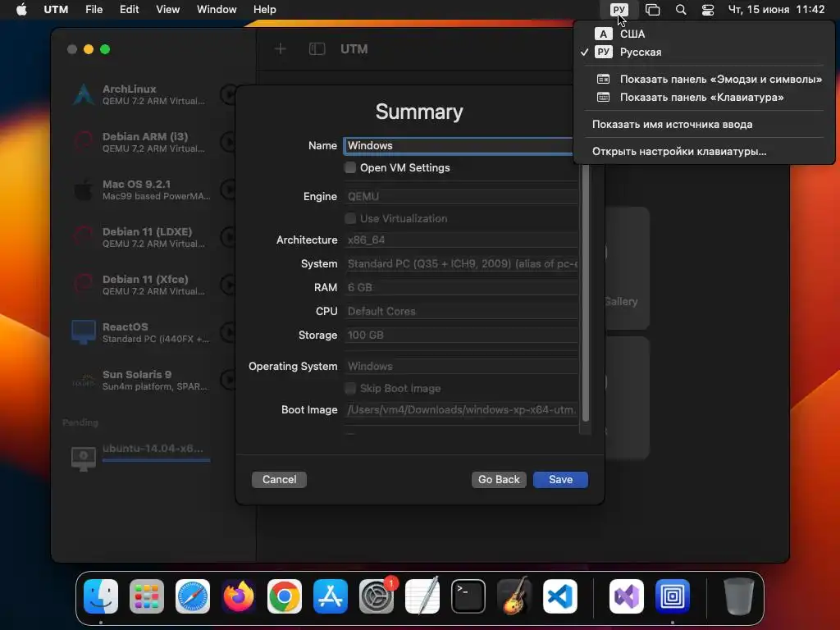The width and height of the screenshot is (840, 630).
Task: Click the Debian 11 (LDXE) swirl icon
Action: click(x=84, y=237)
